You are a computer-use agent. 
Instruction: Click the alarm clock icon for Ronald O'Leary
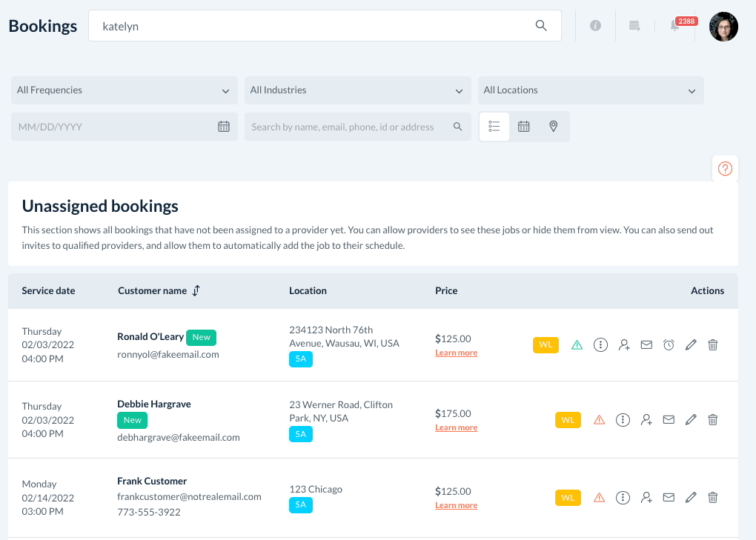[x=669, y=344]
